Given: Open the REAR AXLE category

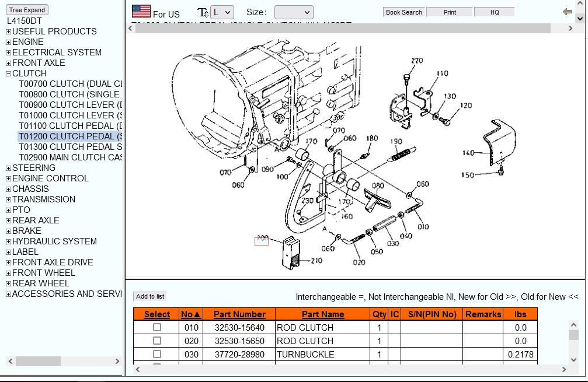Looking at the screenshot, I should tap(36, 220).
